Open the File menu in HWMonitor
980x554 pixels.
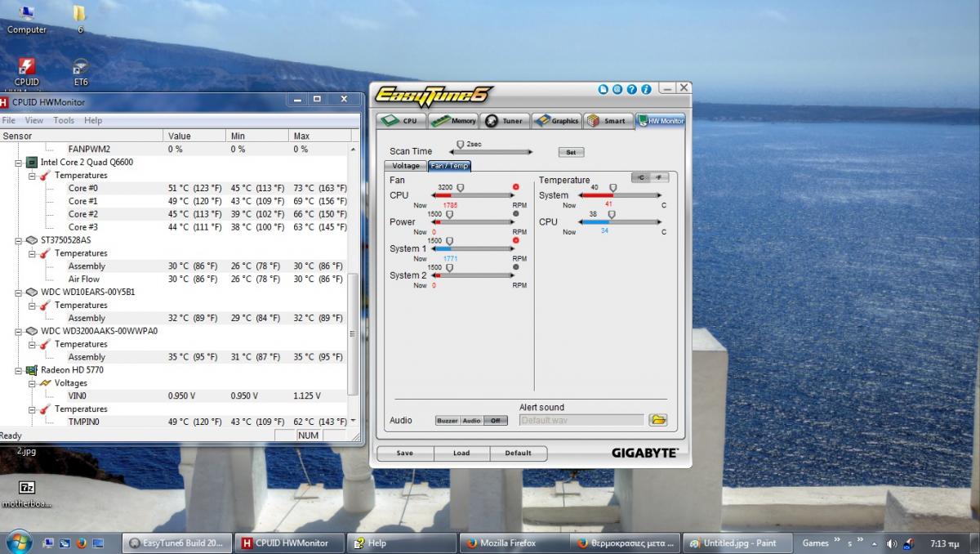coord(9,120)
